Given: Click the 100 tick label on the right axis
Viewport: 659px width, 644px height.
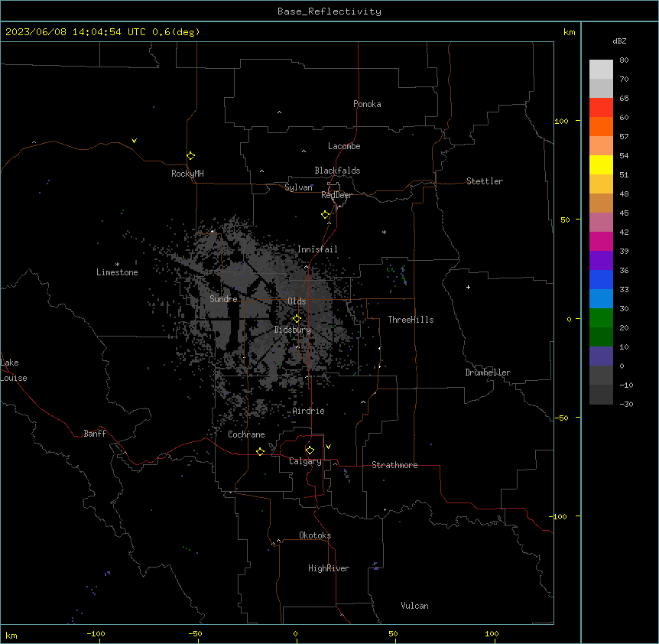Looking at the screenshot, I should (x=561, y=121).
